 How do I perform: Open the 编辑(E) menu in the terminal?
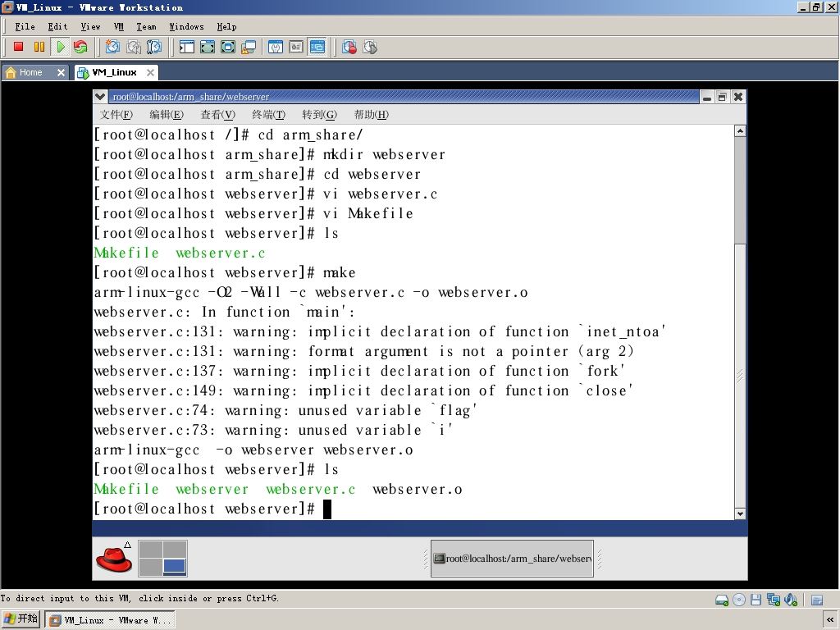point(166,115)
